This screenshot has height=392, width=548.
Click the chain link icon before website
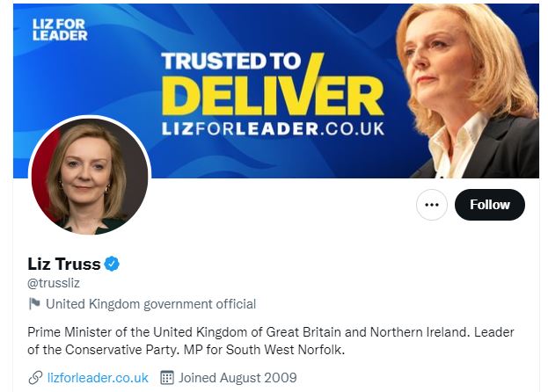(35, 378)
